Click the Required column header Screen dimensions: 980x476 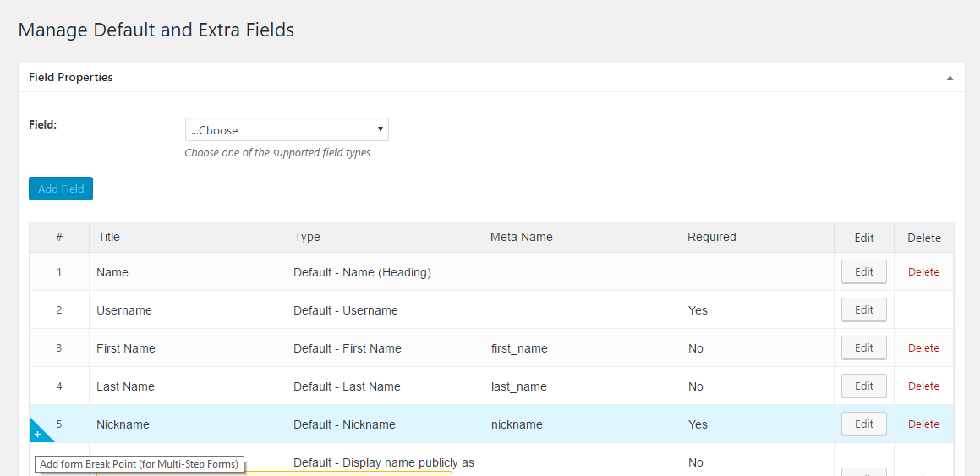click(x=712, y=237)
